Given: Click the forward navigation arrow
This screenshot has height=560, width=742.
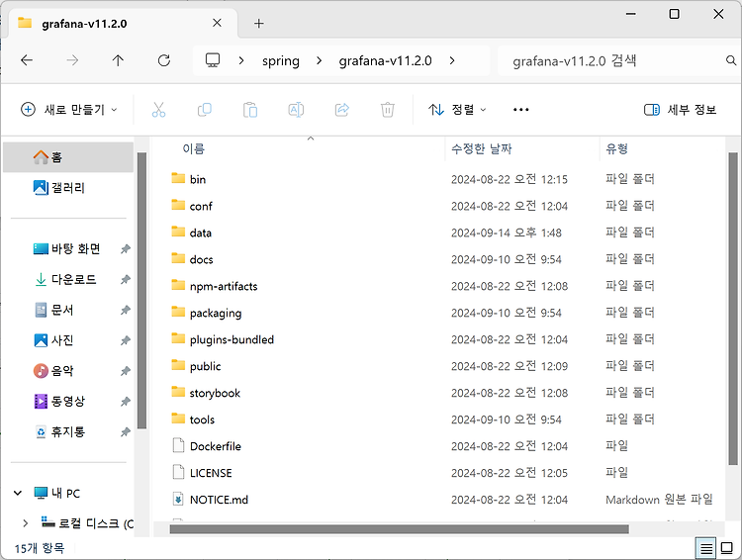Looking at the screenshot, I should click(72, 60).
